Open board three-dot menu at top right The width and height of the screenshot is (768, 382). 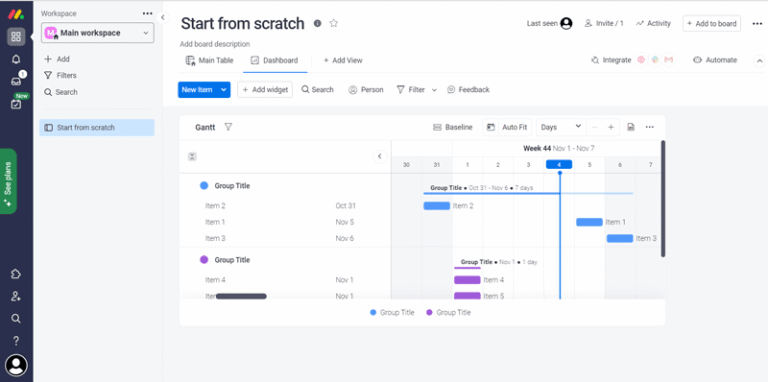pyautogui.click(x=757, y=24)
